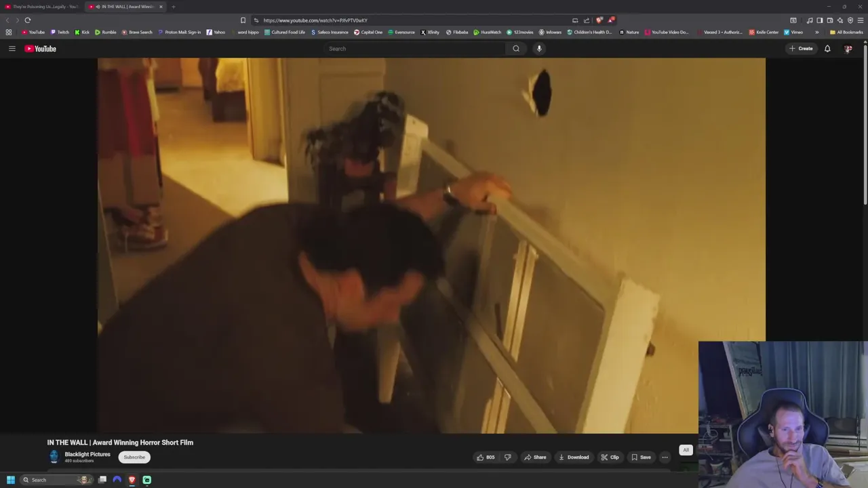Open Brave browser from taskbar
868x488 pixels.
132,480
